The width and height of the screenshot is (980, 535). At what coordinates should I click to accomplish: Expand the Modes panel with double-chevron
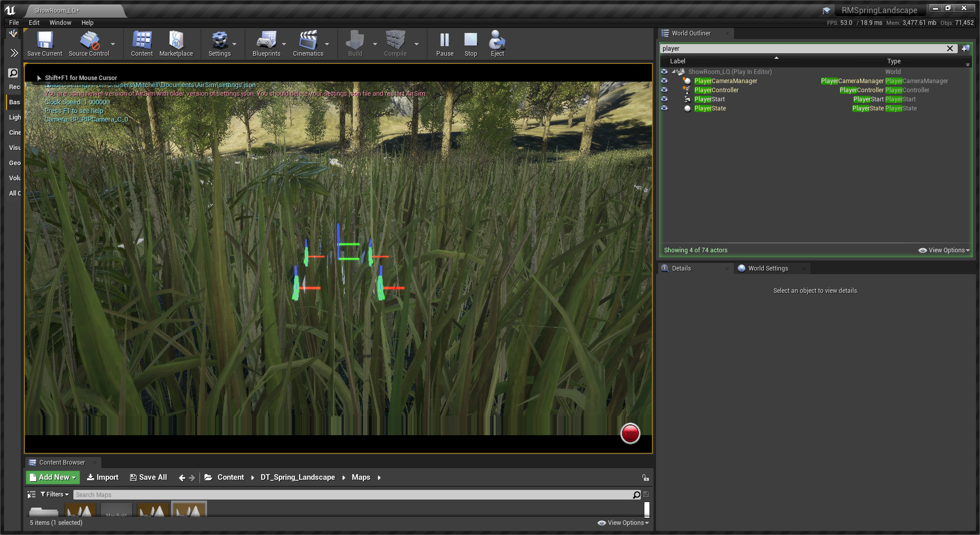[14, 53]
